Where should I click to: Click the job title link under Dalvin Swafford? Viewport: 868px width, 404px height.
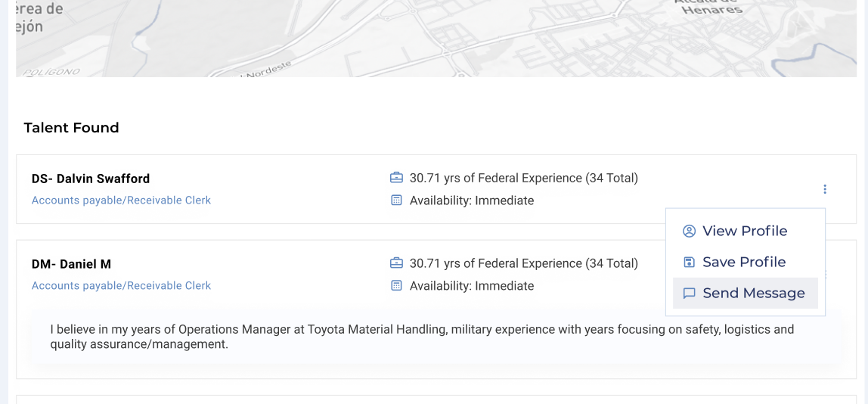121,200
